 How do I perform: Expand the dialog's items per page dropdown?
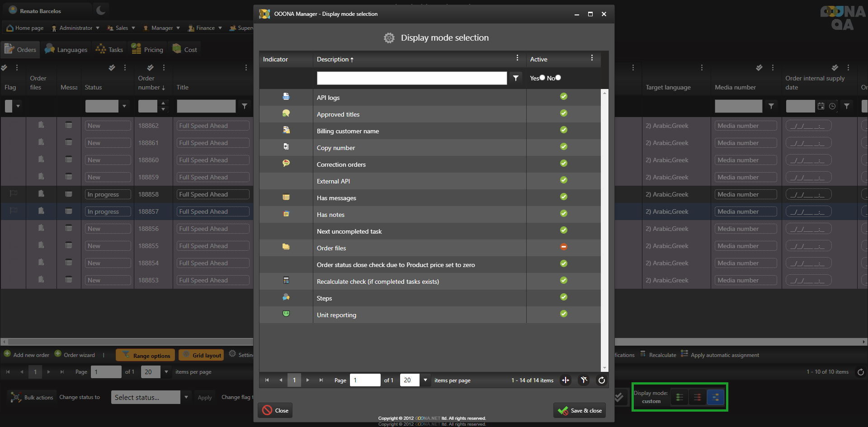[425, 380]
